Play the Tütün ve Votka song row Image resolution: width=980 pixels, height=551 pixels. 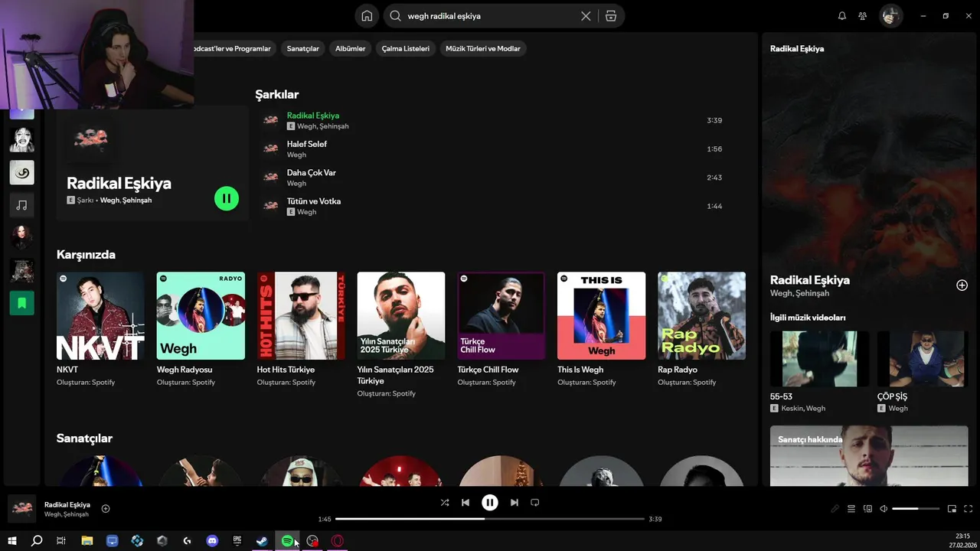[494, 206]
